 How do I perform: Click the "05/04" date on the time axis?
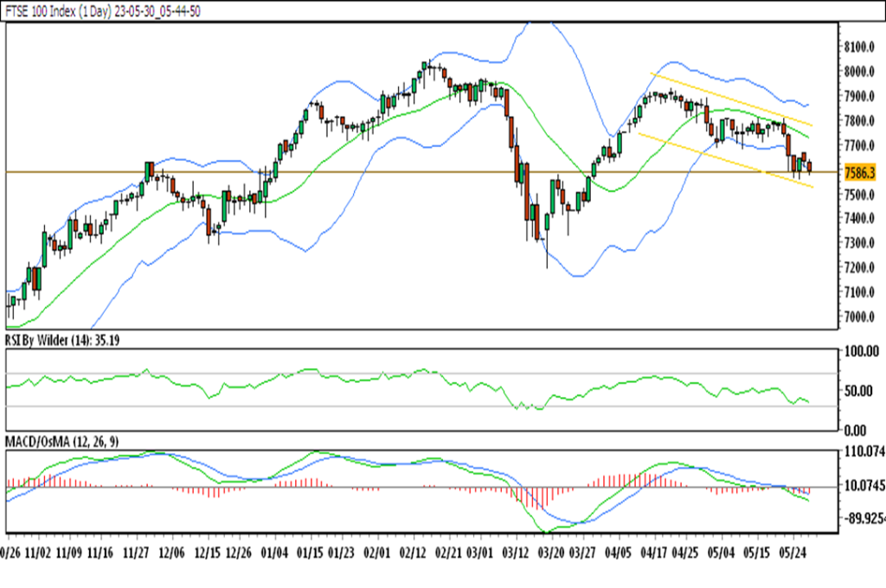pos(721,553)
